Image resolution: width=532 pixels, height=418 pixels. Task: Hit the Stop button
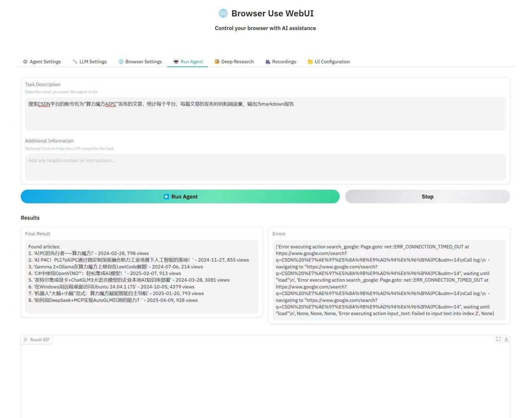coord(427,196)
